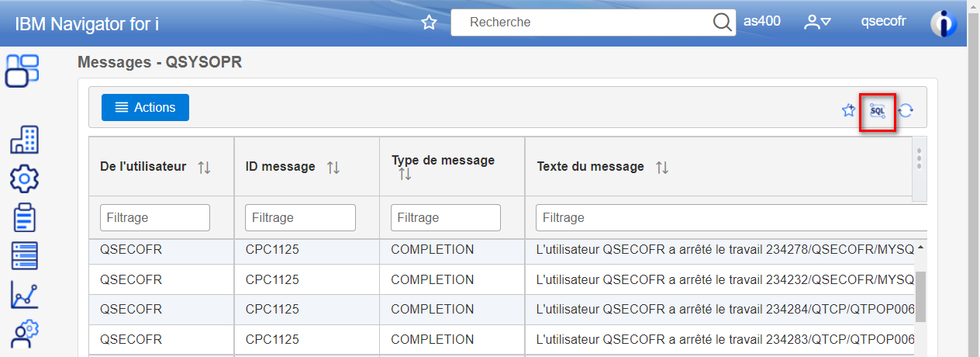Open the building systems icon in sidebar
This screenshot has width=980, height=357.
pyautogui.click(x=24, y=140)
